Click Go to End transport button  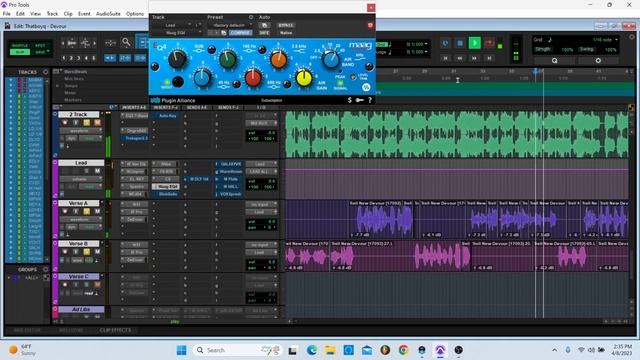click(x=489, y=58)
